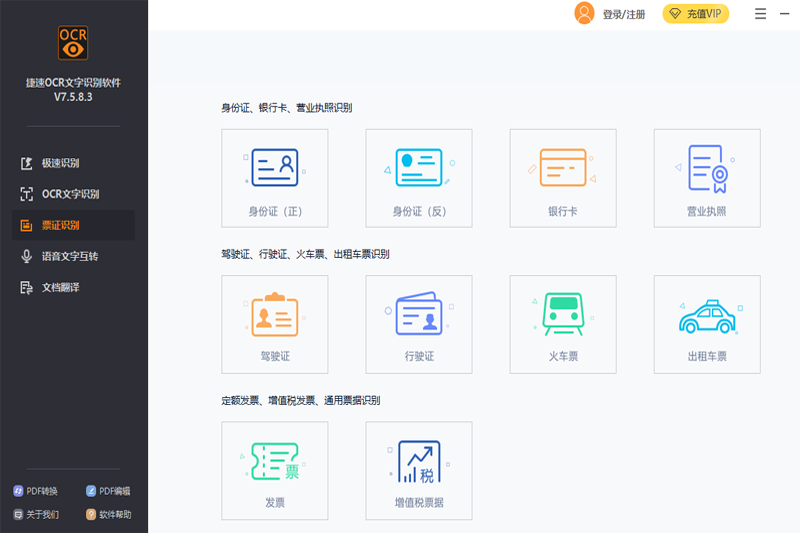Select the 营业执照 business license tile
The image size is (800, 533).
[x=707, y=178]
